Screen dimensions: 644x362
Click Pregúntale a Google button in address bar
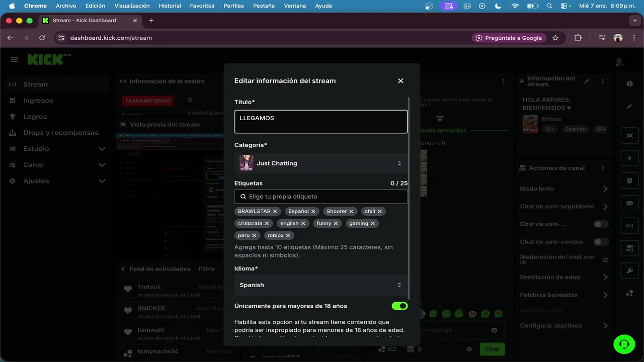tap(509, 38)
